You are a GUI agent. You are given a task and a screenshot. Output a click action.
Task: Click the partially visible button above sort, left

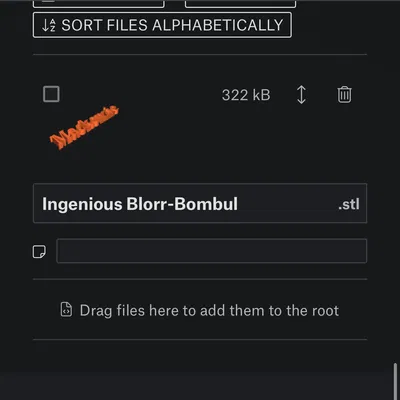pyautogui.click(x=99, y=3)
